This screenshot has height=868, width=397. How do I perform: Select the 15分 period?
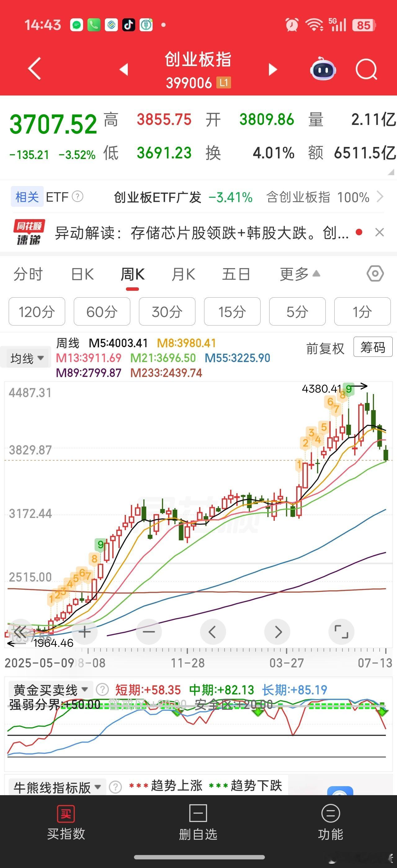232,311
